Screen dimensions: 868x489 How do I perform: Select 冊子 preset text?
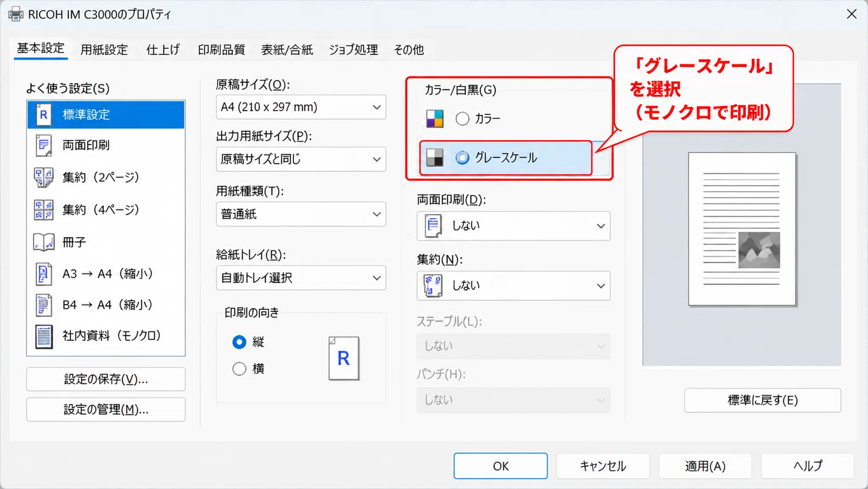coord(74,242)
